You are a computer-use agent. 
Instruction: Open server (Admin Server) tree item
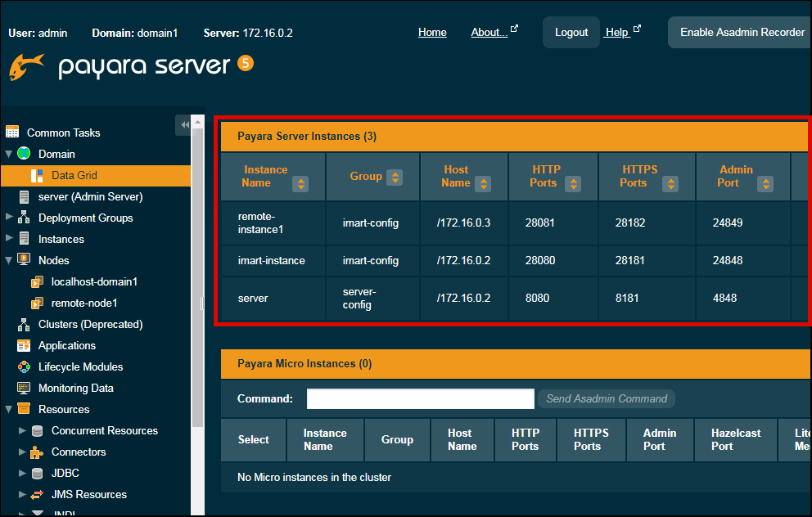pyautogui.click(x=90, y=196)
